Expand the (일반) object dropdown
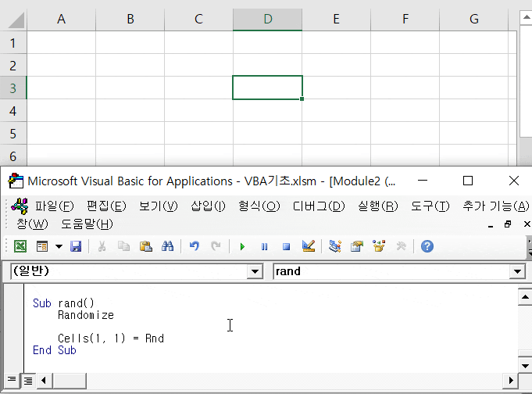The width and height of the screenshot is (532, 394). click(255, 271)
